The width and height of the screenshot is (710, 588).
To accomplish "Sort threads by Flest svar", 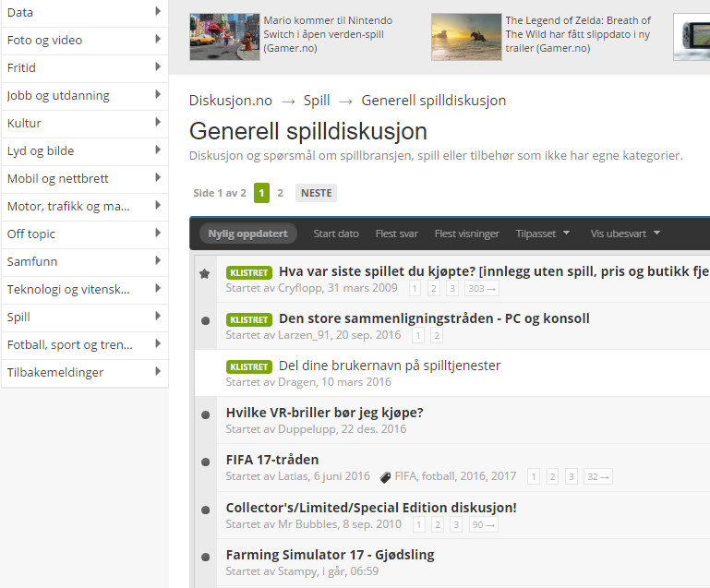I will pos(397,234).
